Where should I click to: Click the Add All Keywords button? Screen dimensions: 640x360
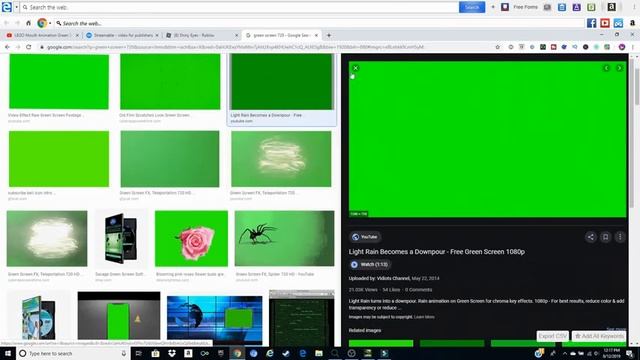(599, 336)
